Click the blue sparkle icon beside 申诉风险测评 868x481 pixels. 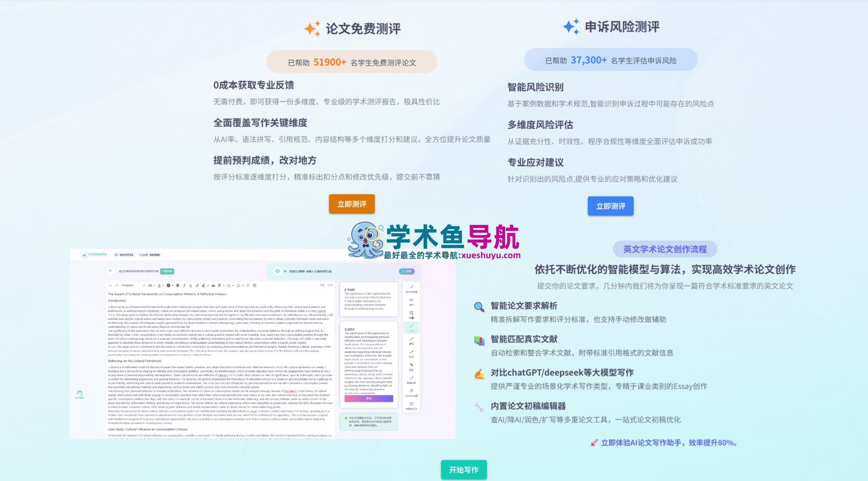click(571, 26)
